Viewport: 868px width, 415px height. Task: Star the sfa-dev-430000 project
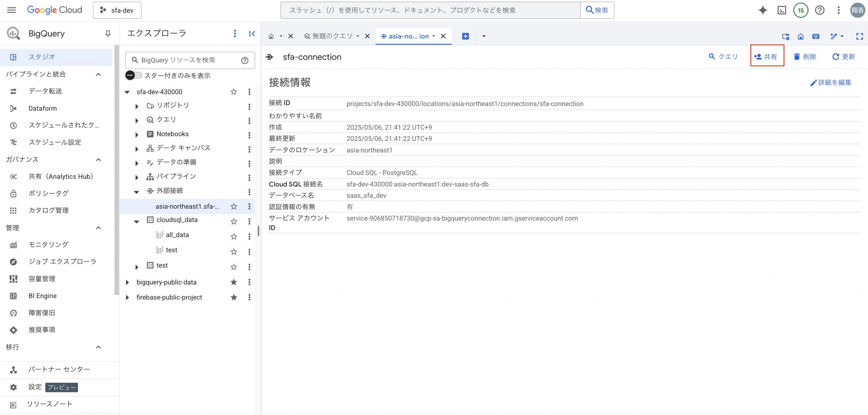coord(234,92)
